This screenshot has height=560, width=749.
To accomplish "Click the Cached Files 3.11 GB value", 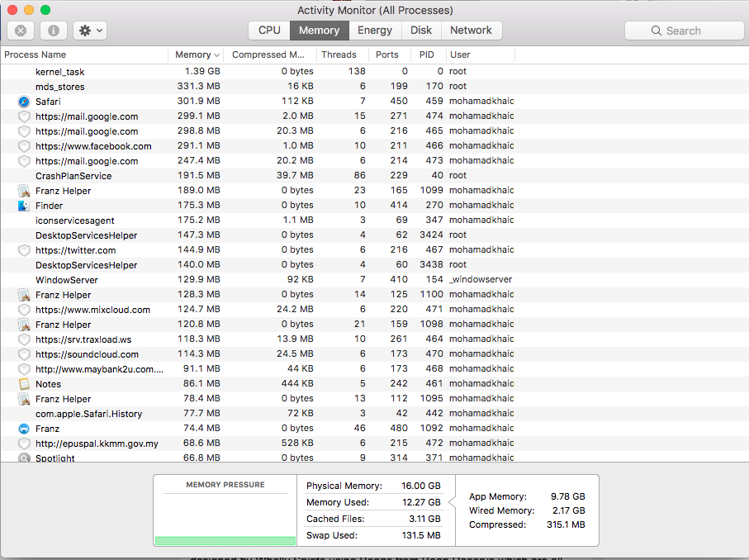I will click(424, 519).
